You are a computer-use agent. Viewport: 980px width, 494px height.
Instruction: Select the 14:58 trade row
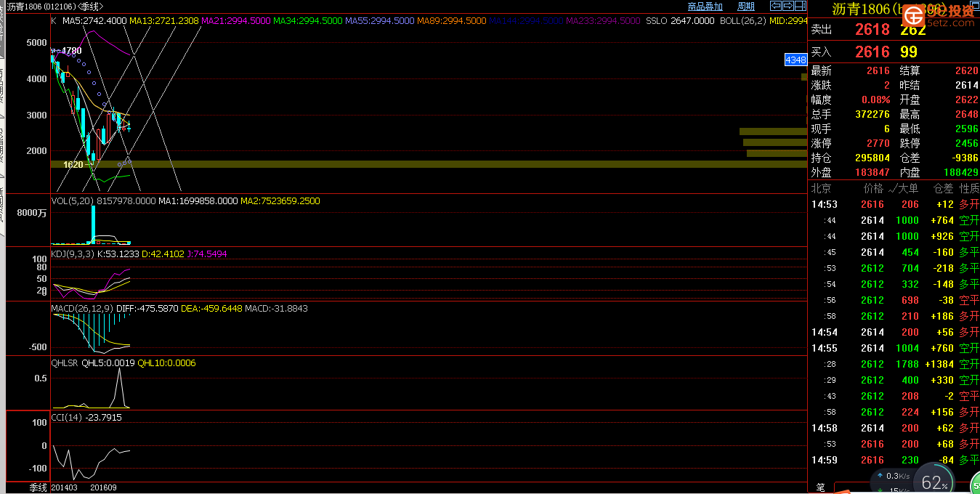[894, 428]
